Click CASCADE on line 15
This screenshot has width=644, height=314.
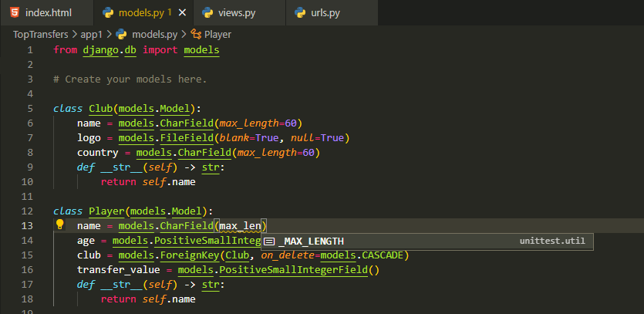tap(383, 255)
